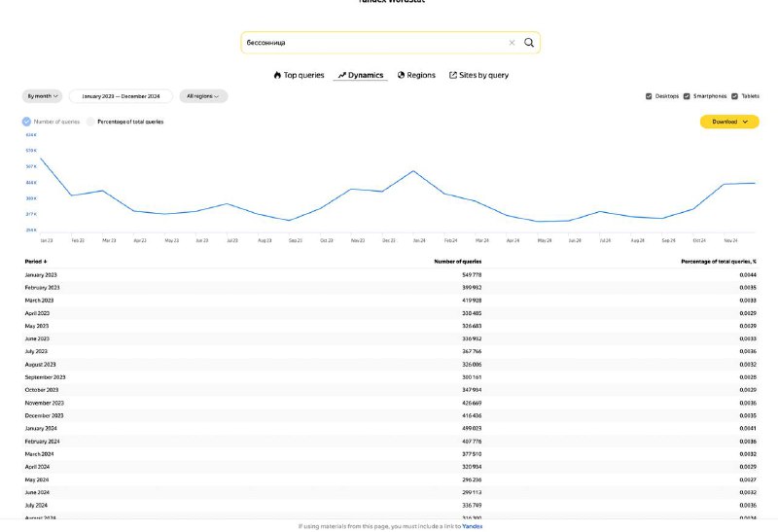Click the Nov 24 label on the chart axis
778x532 pixels.
[731, 240]
